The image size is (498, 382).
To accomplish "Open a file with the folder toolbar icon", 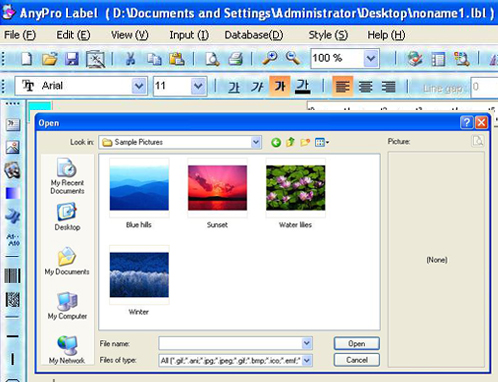I will (50, 59).
